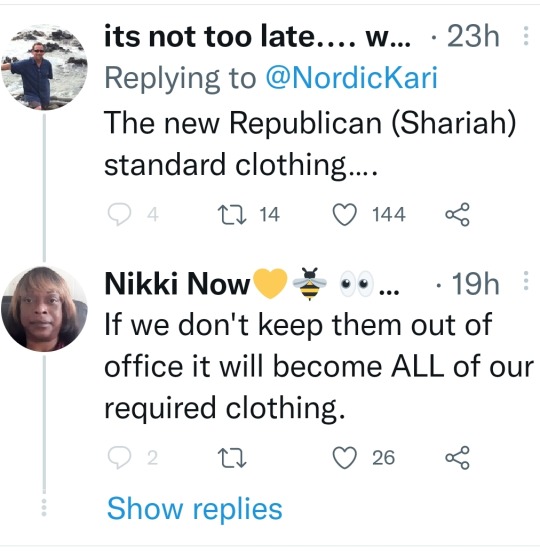This screenshot has height=551, width=540.
Task: View the beach profile picture avatar
Action: 44,67
